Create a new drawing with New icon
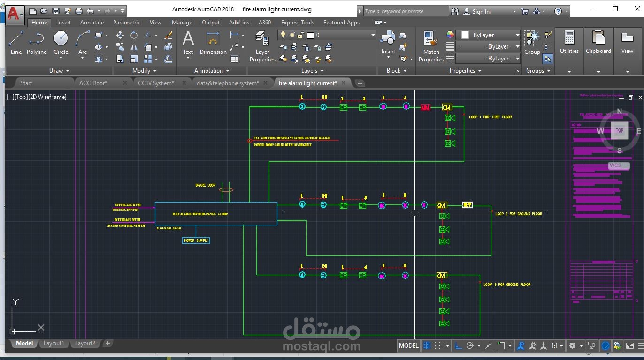 point(33,11)
